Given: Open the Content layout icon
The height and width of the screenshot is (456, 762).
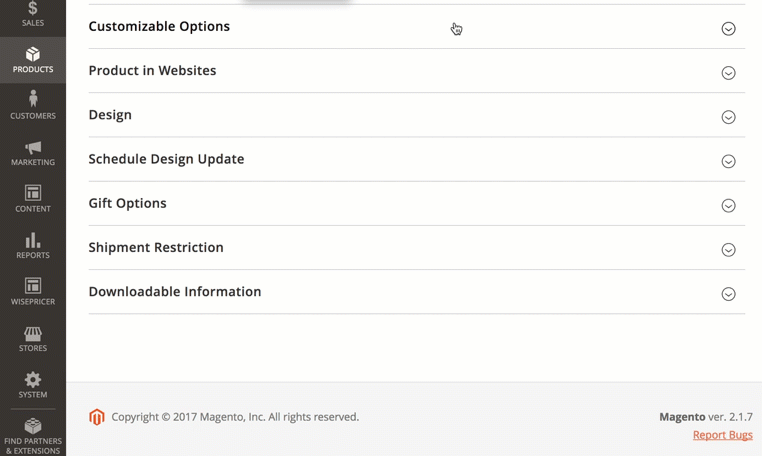Looking at the screenshot, I should coord(33,193).
